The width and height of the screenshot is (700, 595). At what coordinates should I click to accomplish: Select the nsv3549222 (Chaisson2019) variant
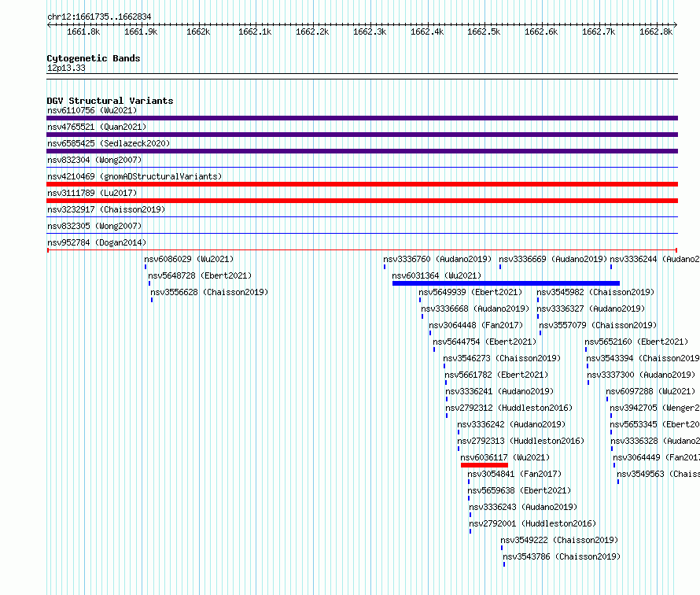[559, 540]
